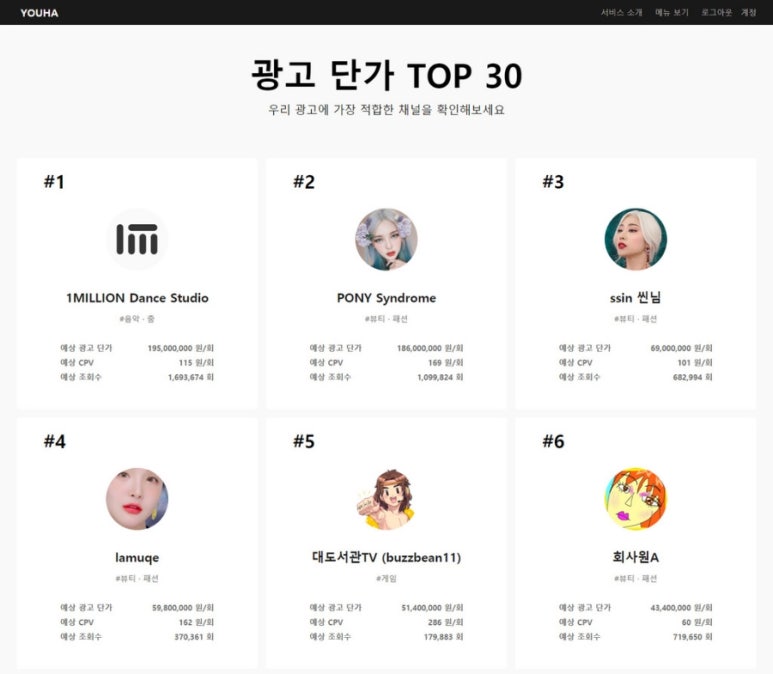Click the #음악 · 춤 tag under 1MILLION

[137, 319]
